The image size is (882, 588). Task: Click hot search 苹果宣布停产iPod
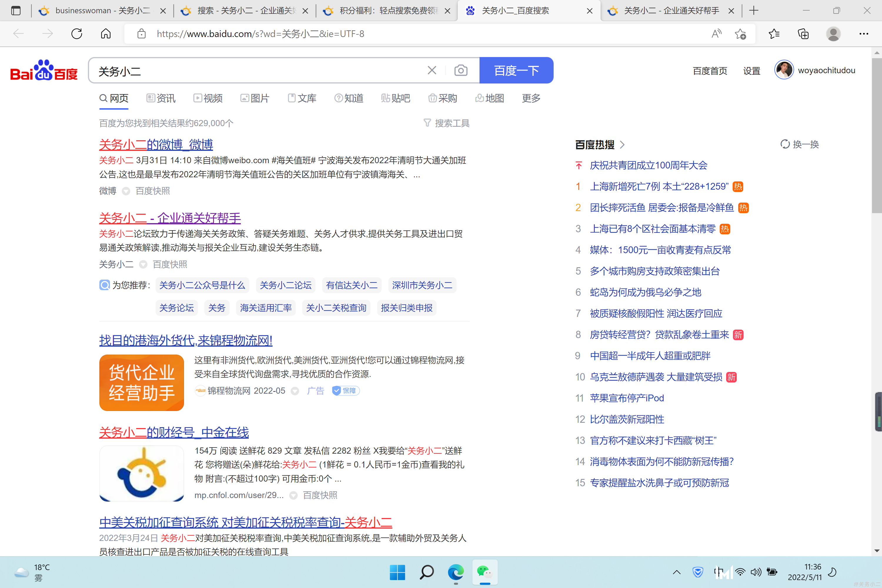click(627, 398)
